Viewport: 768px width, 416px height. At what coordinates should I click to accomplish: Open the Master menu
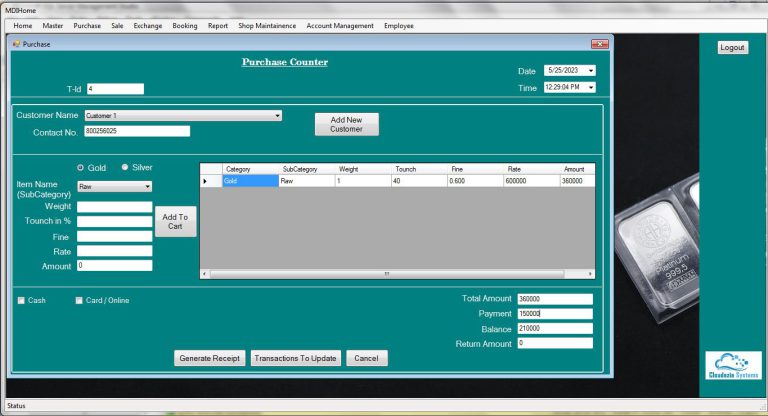[x=53, y=25]
